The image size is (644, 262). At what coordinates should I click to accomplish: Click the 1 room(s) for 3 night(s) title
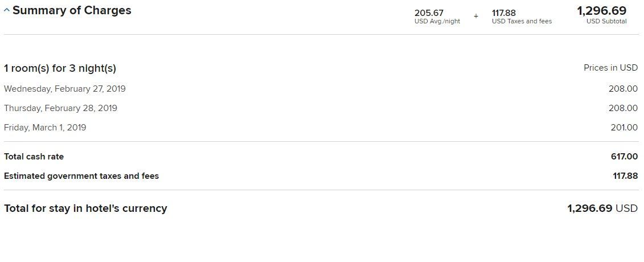(x=60, y=68)
